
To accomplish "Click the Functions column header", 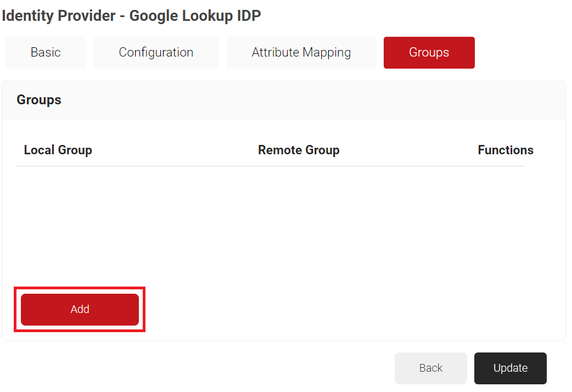I will pos(505,150).
